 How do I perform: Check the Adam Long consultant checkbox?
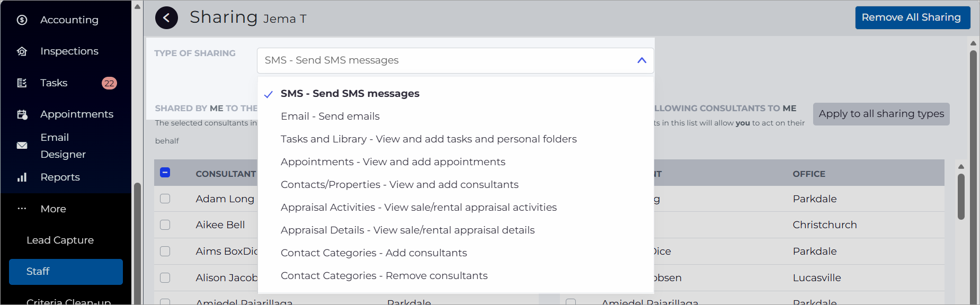pyautogui.click(x=165, y=199)
